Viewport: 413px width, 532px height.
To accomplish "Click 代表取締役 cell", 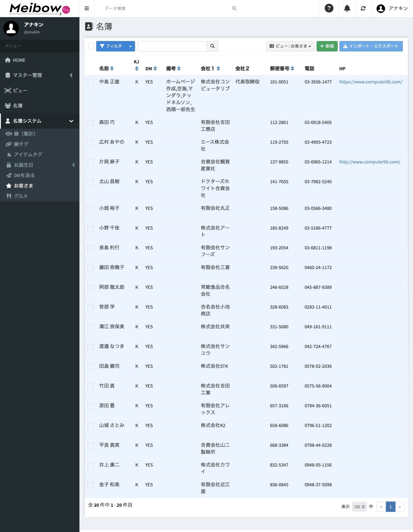I will [x=247, y=81].
